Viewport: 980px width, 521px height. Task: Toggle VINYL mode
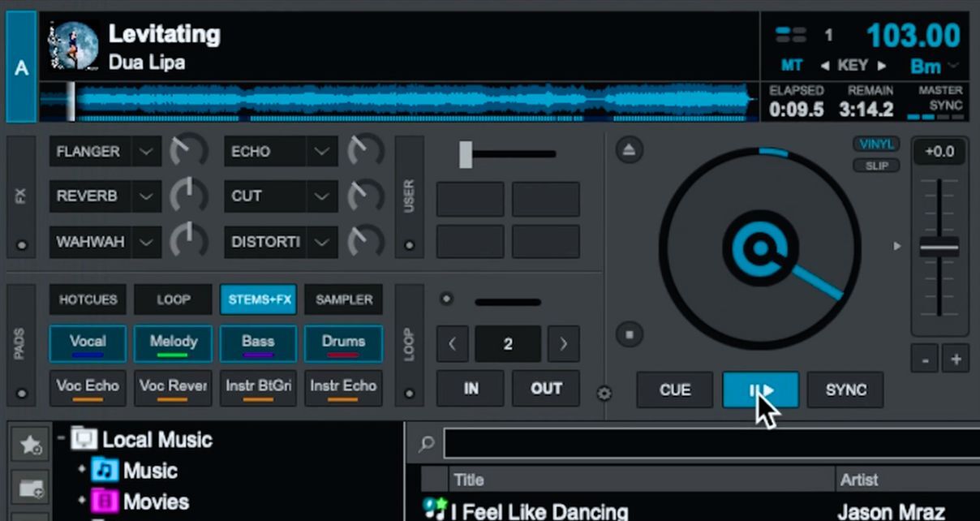pos(876,144)
